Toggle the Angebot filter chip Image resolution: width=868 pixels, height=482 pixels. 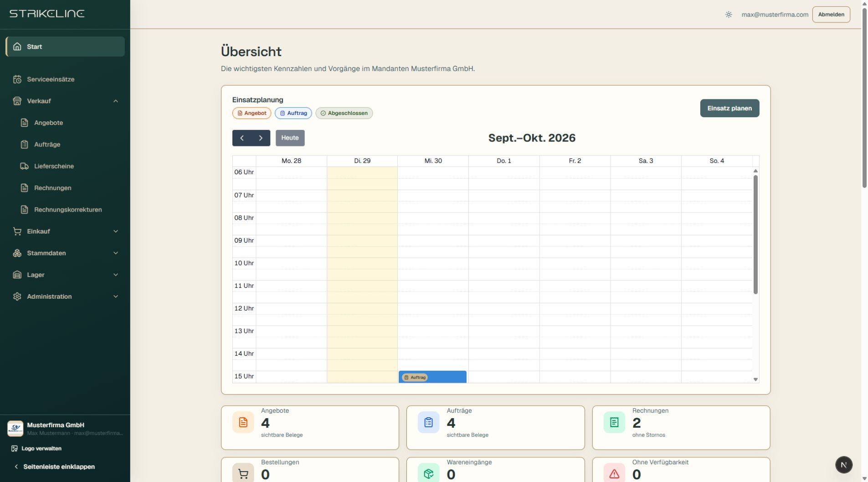[252, 113]
